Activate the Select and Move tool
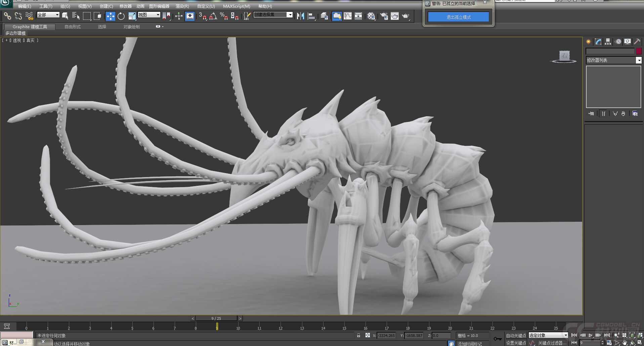The height and width of the screenshot is (346, 644). click(x=110, y=16)
